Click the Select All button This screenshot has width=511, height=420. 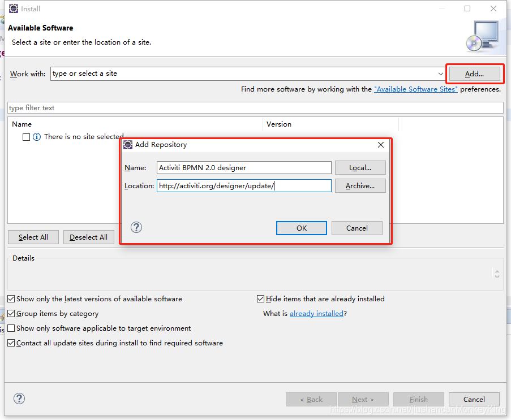[x=33, y=237]
